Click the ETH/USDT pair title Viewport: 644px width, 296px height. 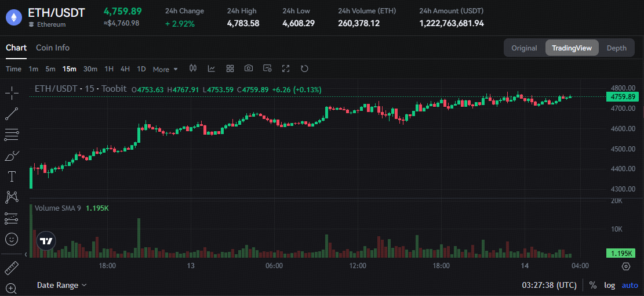56,13
